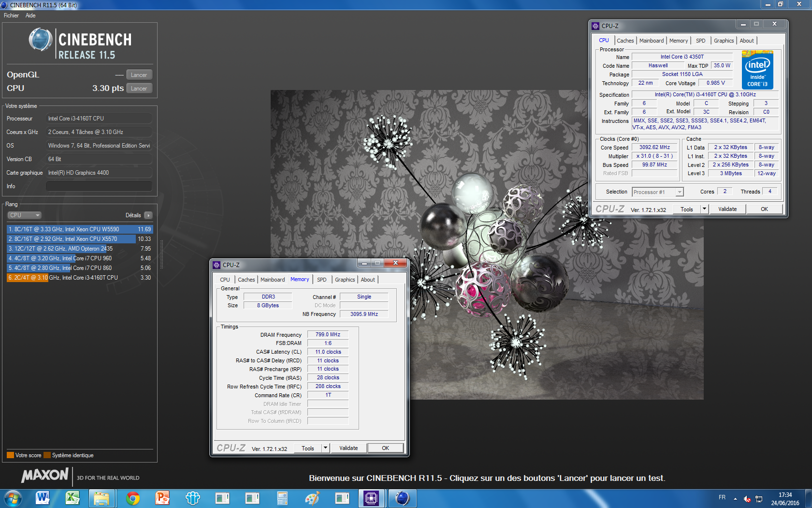Switch to Cinebench via its taskbar icon
The width and height of the screenshot is (812, 508).
[x=402, y=498]
